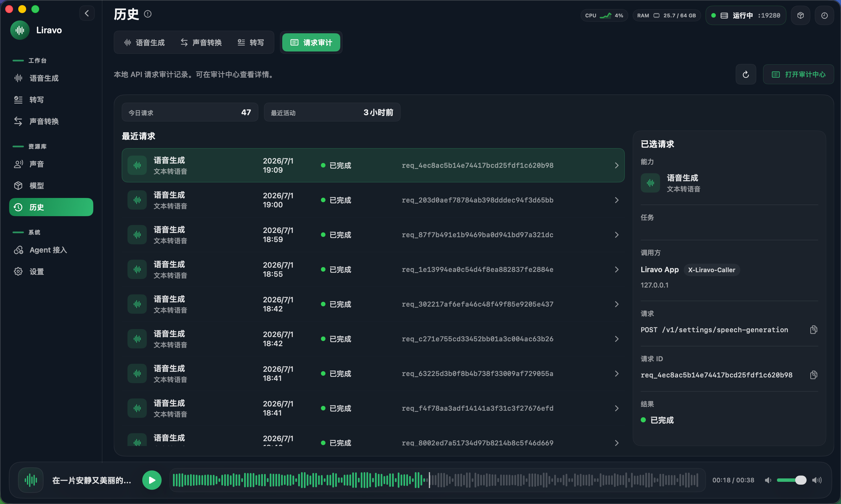The height and width of the screenshot is (504, 841).
Task: Click Liravo App caller name
Action: coord(659,270)
